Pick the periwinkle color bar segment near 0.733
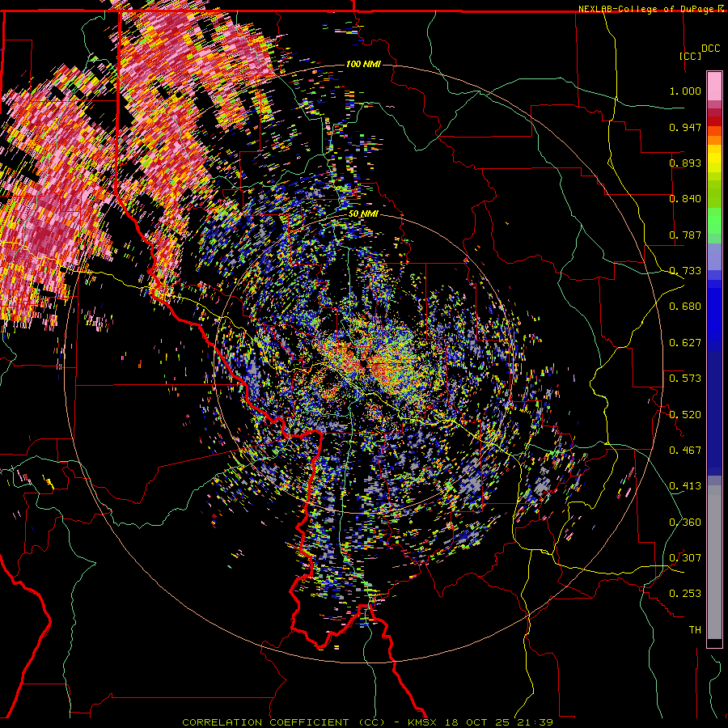The width and height of the screenshot is (728, 728). [714, 256]
